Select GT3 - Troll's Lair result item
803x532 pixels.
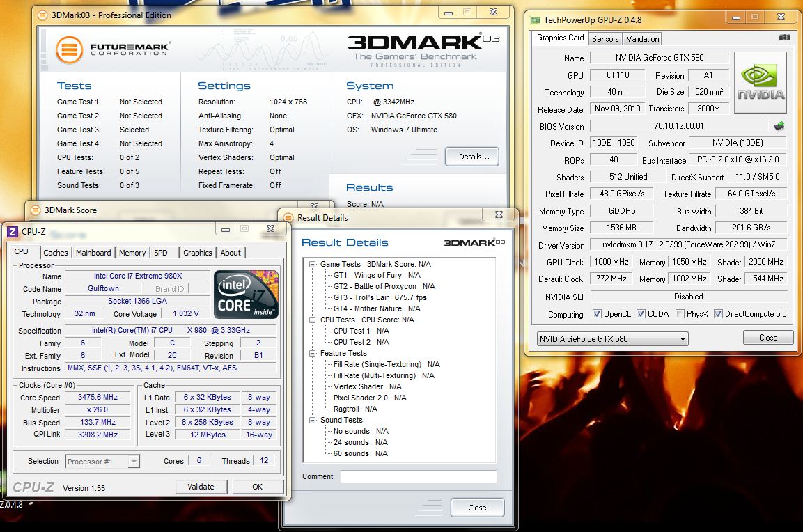point(380,297)
